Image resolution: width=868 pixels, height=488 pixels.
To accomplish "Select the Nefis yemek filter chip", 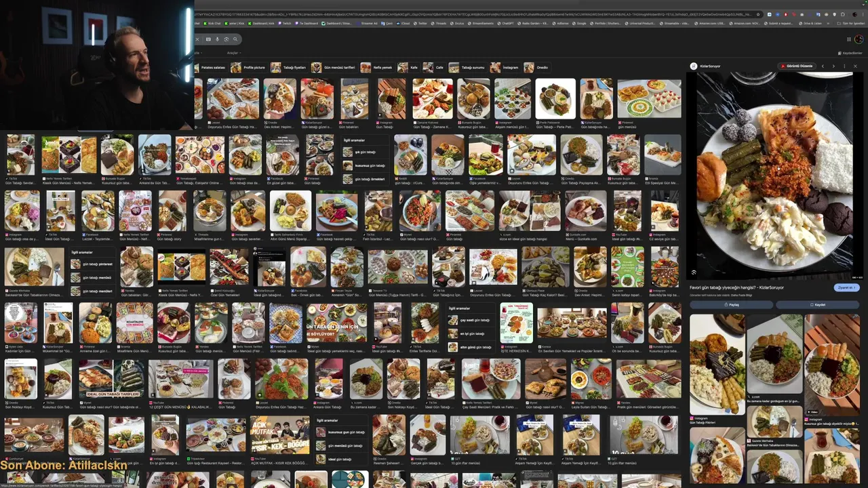I will pos(378,68).
